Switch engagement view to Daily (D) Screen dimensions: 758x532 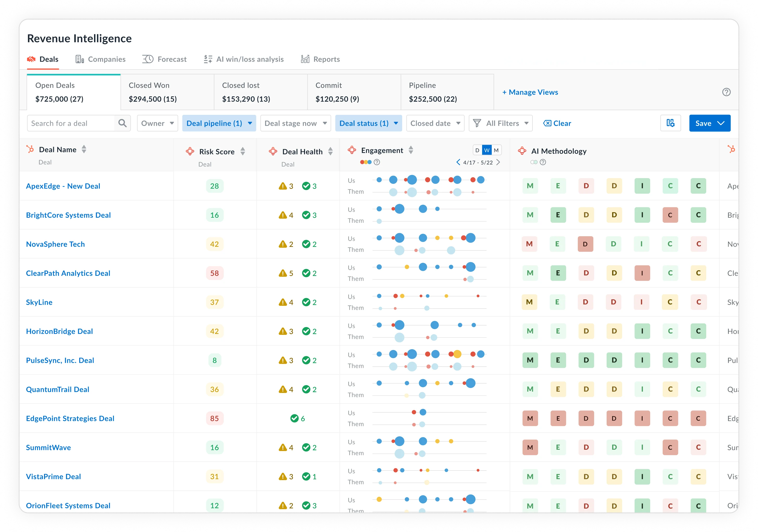click(477, 150)
